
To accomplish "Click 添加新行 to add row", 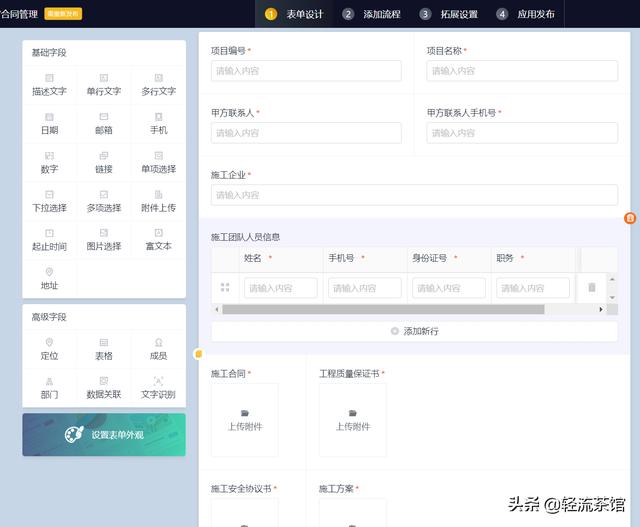I will tap(414, 331).
